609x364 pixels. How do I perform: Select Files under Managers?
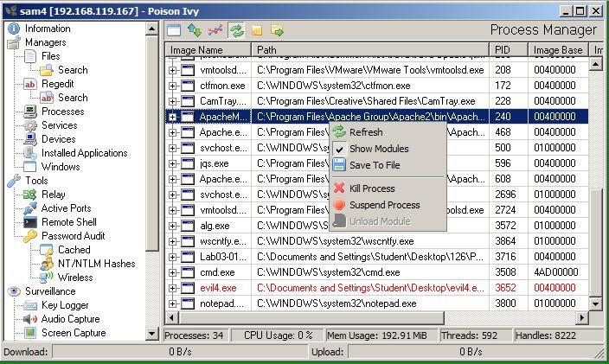click(x=51, y=56)
